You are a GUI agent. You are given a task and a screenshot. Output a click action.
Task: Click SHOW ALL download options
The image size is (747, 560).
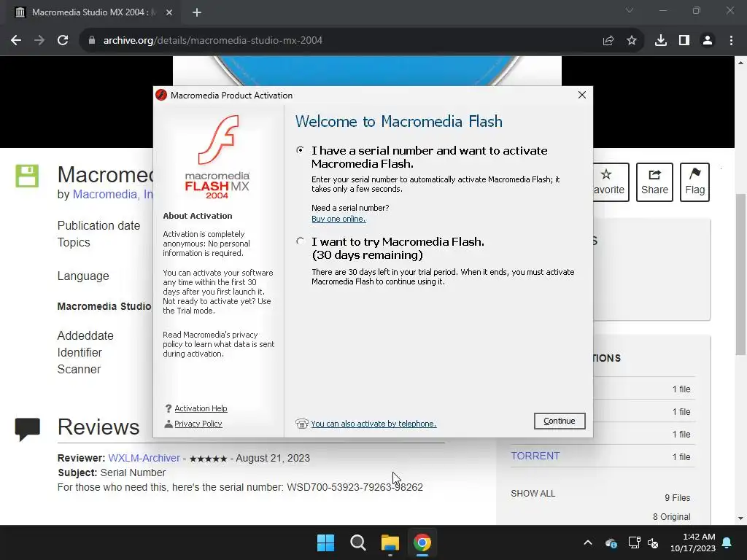tap(533, 494)
